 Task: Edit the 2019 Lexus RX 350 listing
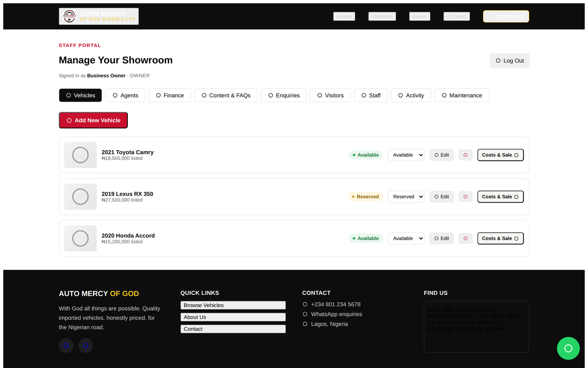(441, 197)
